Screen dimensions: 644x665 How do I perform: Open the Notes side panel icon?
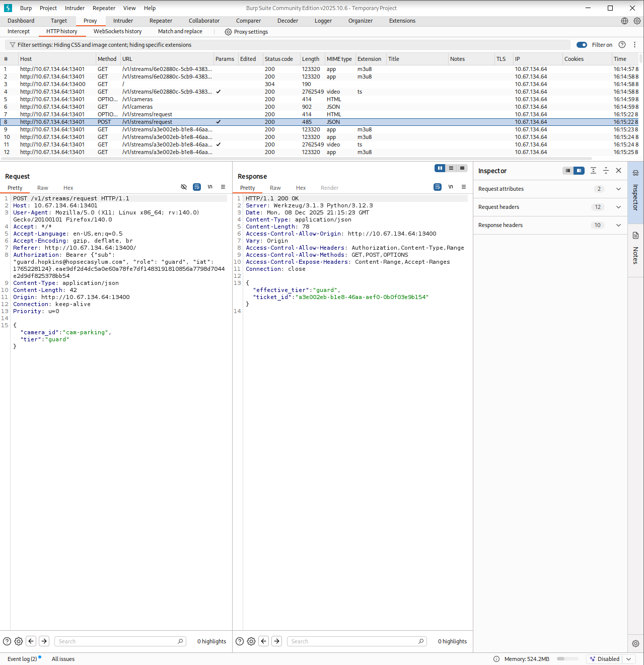(x=635, y=236)
